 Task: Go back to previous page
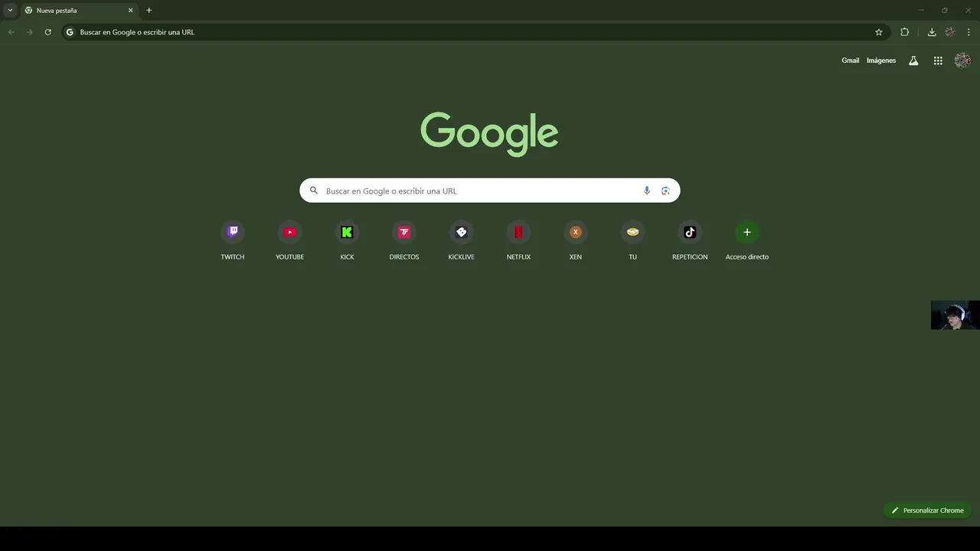[11, 32]
